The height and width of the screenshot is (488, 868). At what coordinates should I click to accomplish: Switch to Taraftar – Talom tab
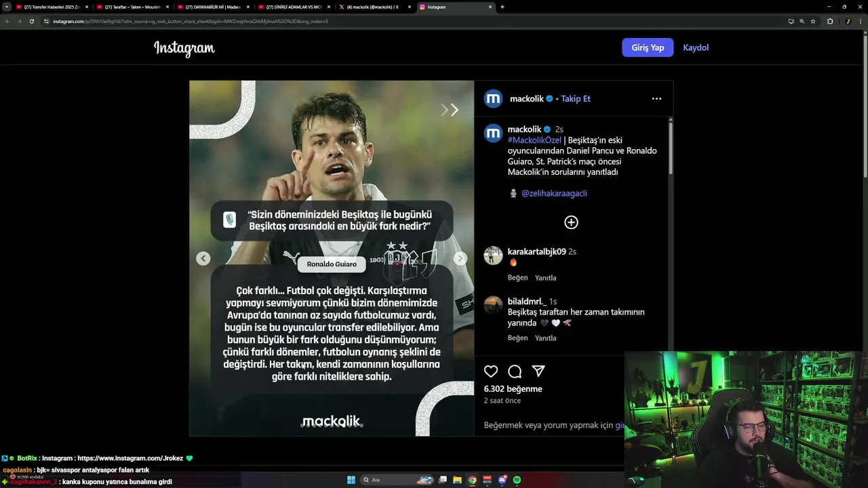click(133, 7)
